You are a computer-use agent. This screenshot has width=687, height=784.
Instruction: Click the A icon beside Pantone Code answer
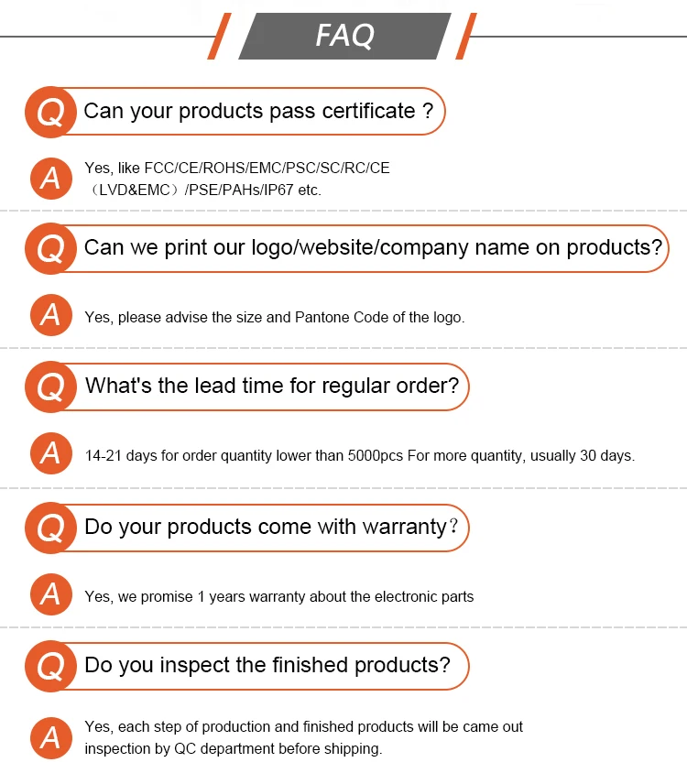click(50, 316)
